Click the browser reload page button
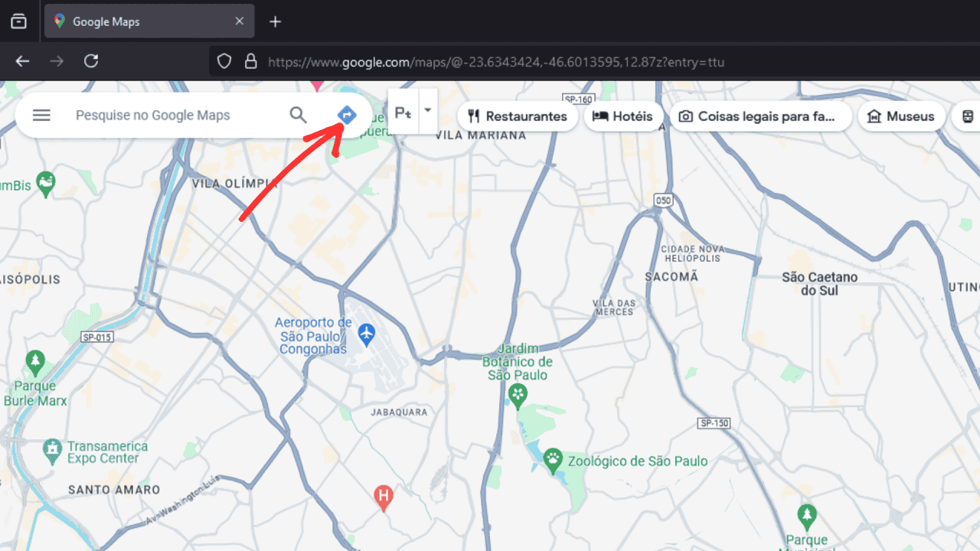The height and width of the screenshot is (551, 980). (91, 61)
